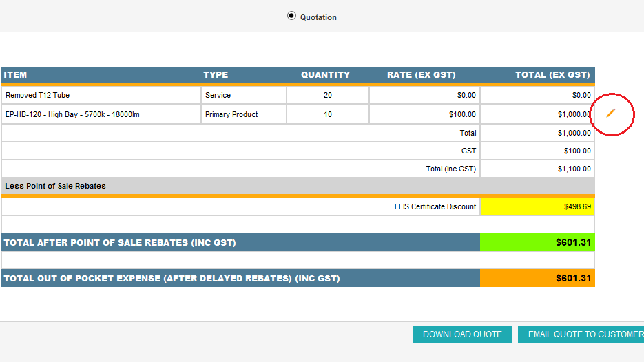Click the TYPE column header
Image resolution: width=644 pixels, height=362 pixels.
(216, 75)
